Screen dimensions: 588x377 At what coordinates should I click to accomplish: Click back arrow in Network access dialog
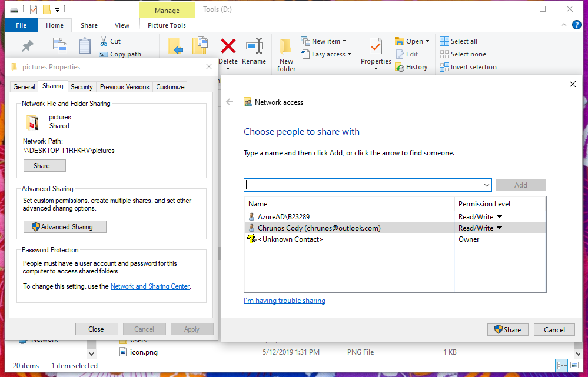pos(230,102)
